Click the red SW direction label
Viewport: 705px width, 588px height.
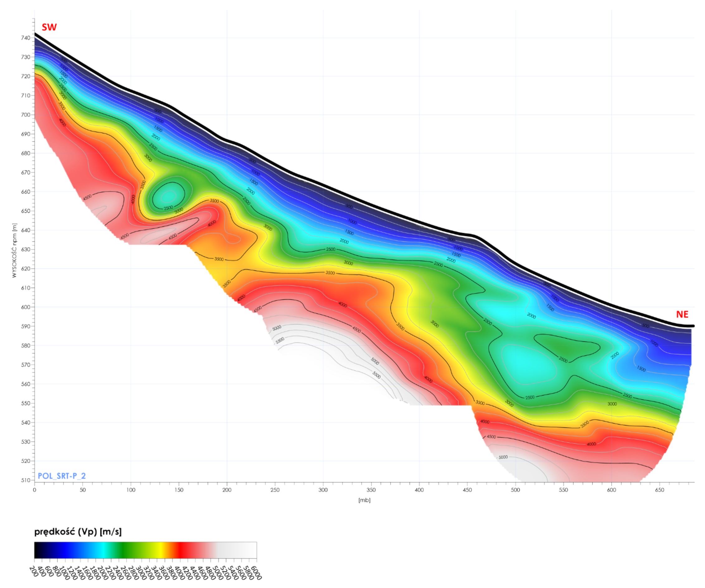[49, 27]
